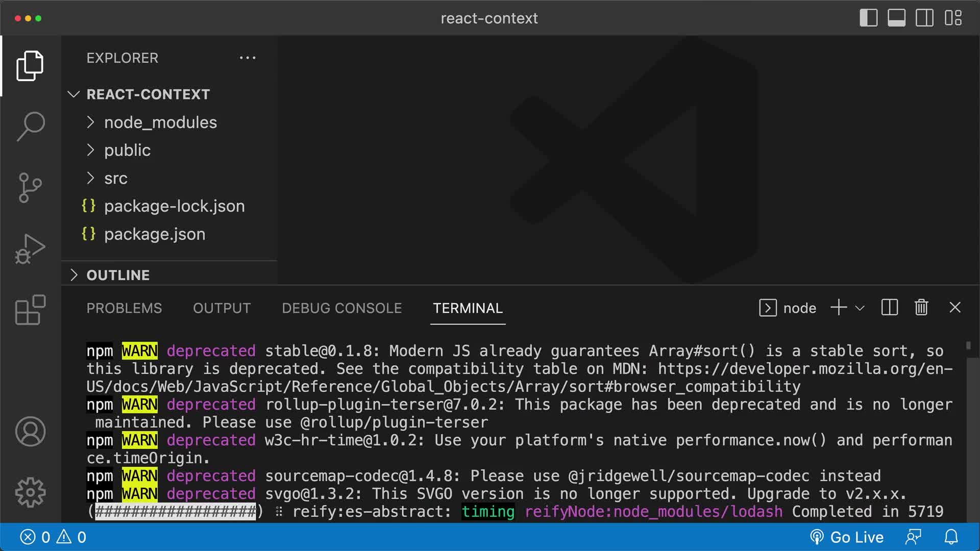Open the Manage settings gear menu

[x=29, y=491]
